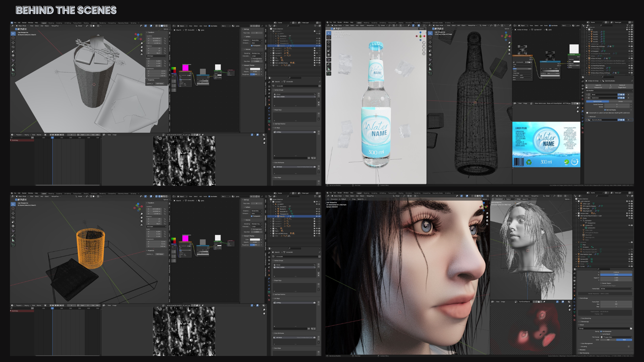Click pan hand gizmo in top-left glass viewport

(x=142, y=47)
